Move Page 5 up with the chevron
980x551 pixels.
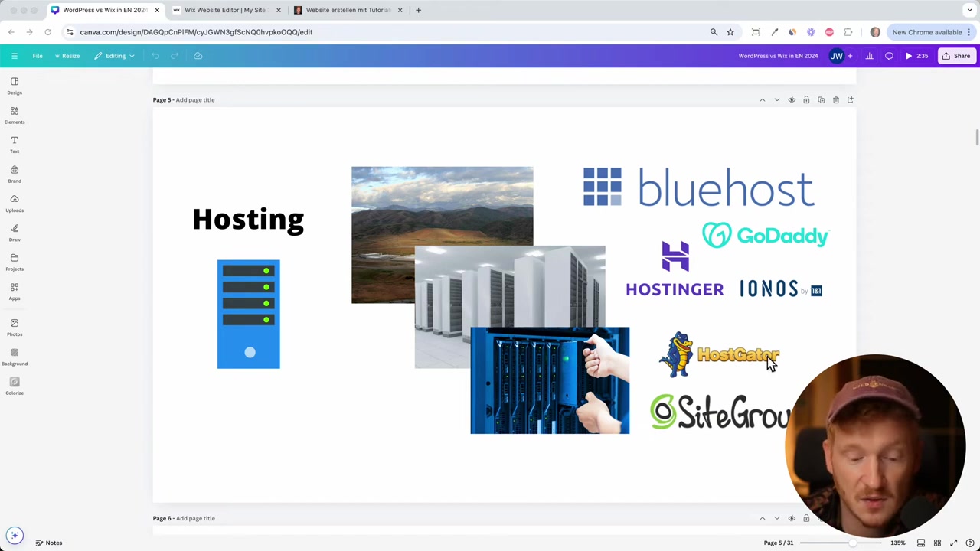click(762, 100)
